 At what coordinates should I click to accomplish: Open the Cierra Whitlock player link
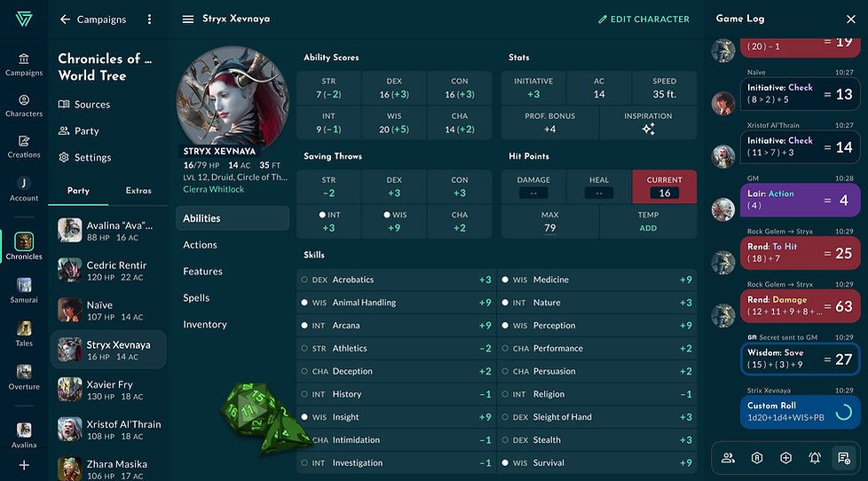point(214,189)
